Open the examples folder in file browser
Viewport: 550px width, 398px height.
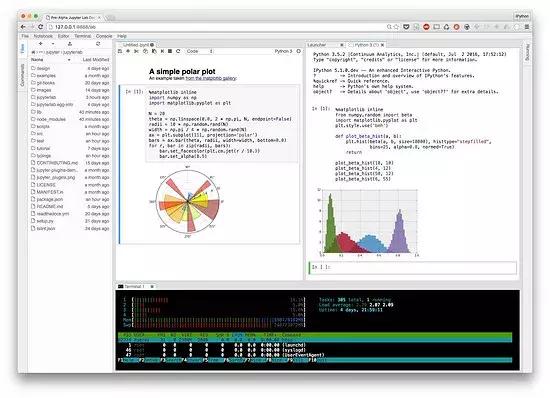(46, 75)
